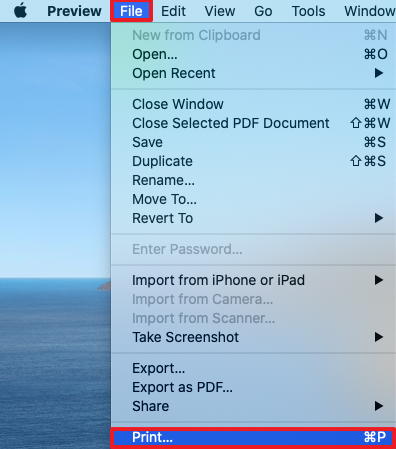Open the View menu
The image size is (396, 449).
tap(220, 11)
